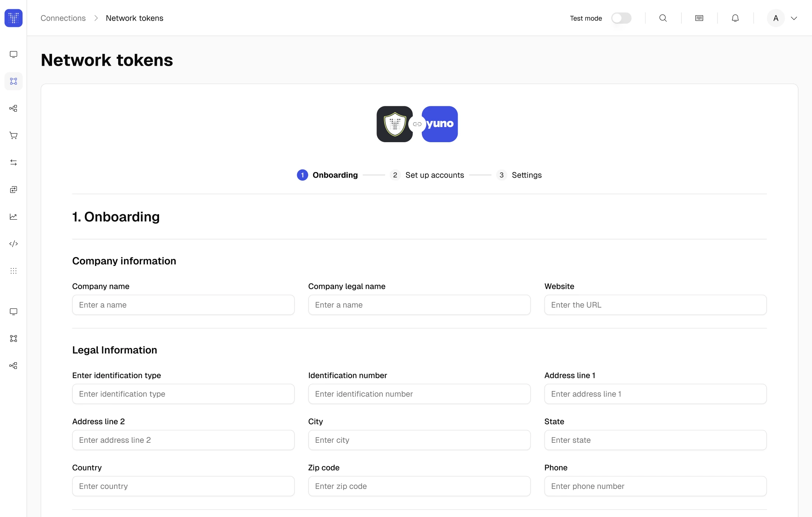
Task: Click the '1. Onboarding' section title
Action: tap(116, 217)
